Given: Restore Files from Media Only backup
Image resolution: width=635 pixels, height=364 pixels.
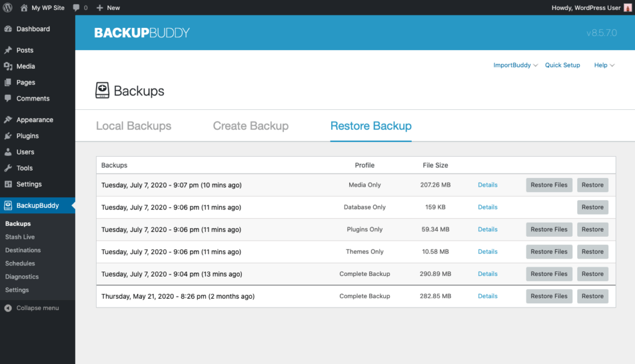Looking at the screenshot, I should (x=549, y=185).
